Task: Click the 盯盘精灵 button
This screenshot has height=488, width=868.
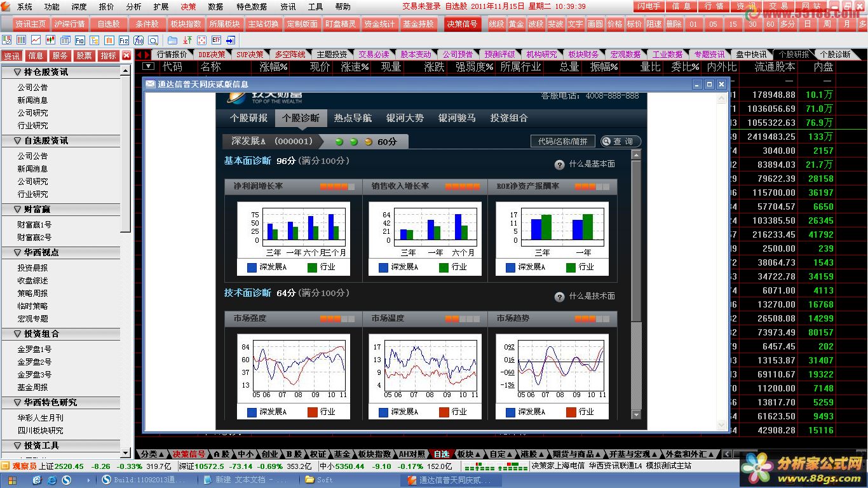Action: (x=341, y=24)
